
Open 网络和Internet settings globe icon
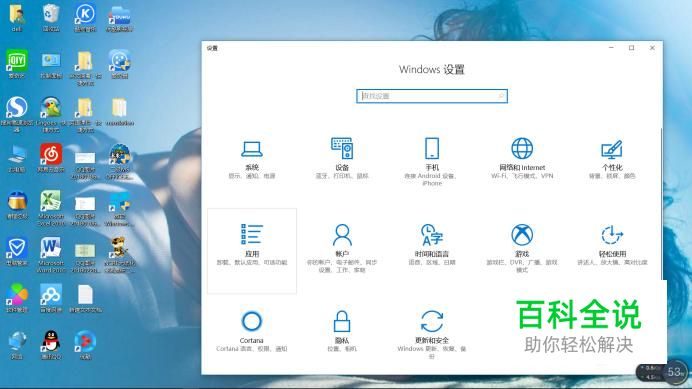[522, 148]
